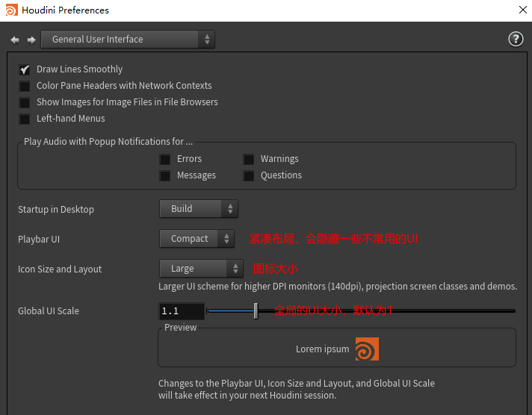Click the Houdini logo in title bar
The height and width of the screenshot is (415, 532).
[11, 10]
